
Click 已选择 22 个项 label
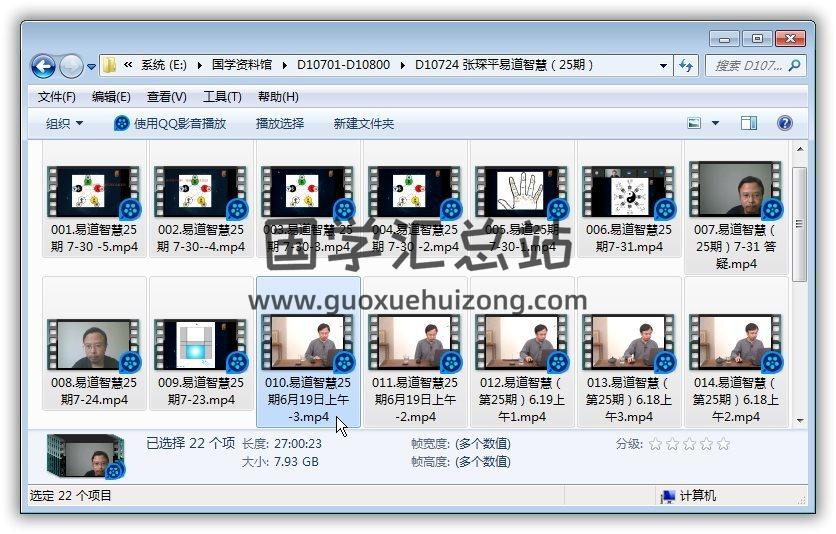190,443
